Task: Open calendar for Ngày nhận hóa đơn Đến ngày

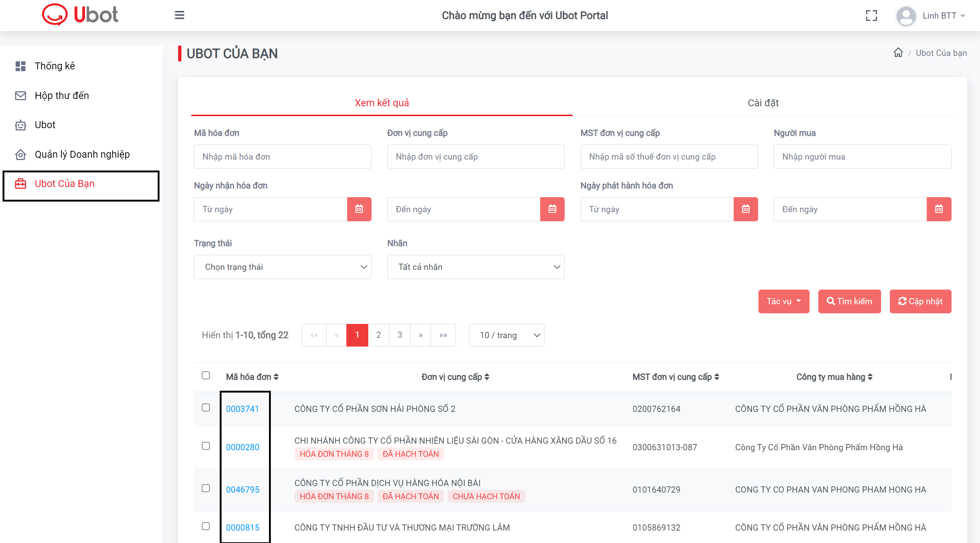Action: click(552, 209)
